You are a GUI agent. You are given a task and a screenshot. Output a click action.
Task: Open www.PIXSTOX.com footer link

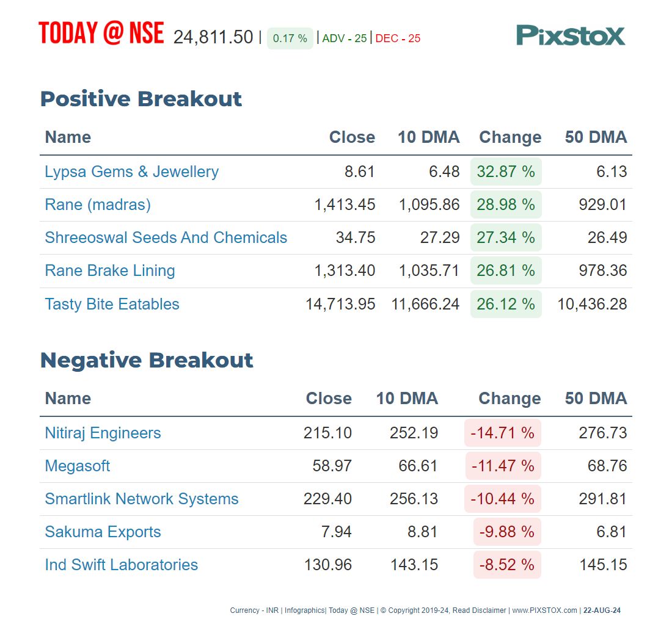pyautogui.click(x=545, y=610)
